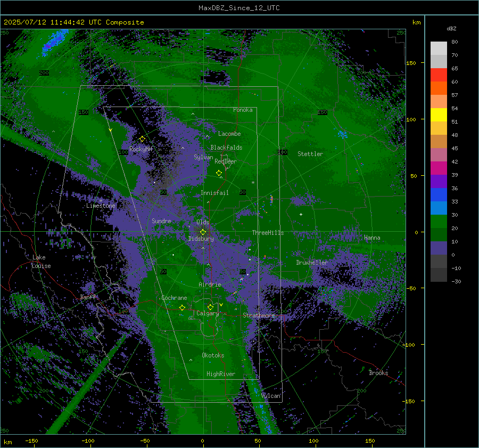Click the 80 value on the dBZ scale
The height and width of the screenshot is (448, 479).
point(455,42)
